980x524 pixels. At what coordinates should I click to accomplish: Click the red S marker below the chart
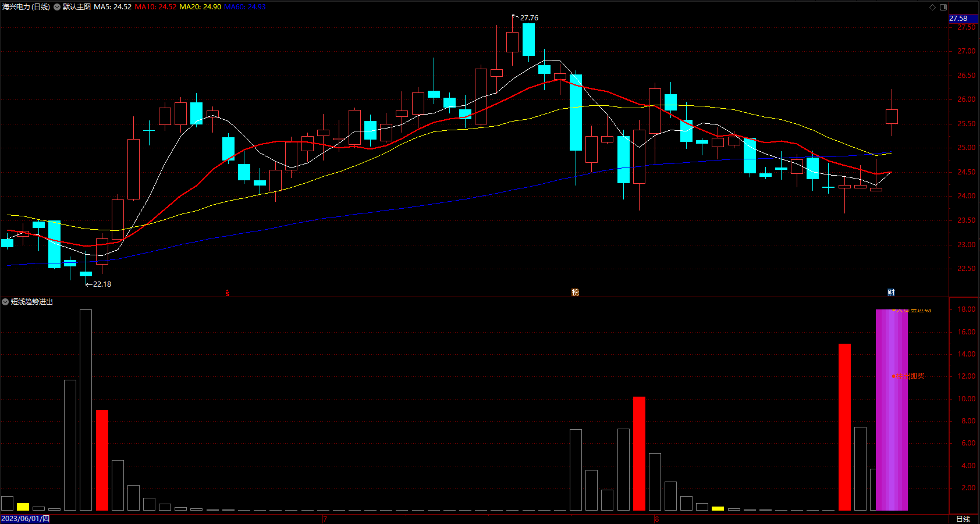click(228, 293)
